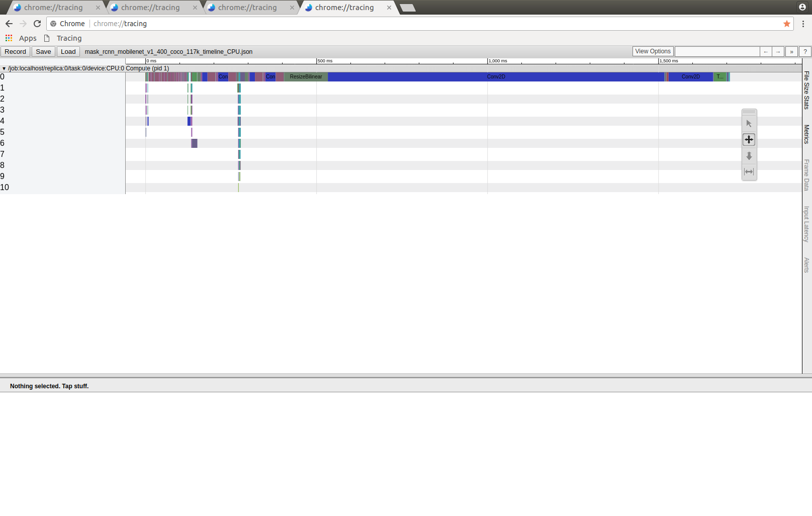Screen dimensions: 812x516
Task: Open Alerts side tab
Action: pyautogui.click(x=806, y=265)
